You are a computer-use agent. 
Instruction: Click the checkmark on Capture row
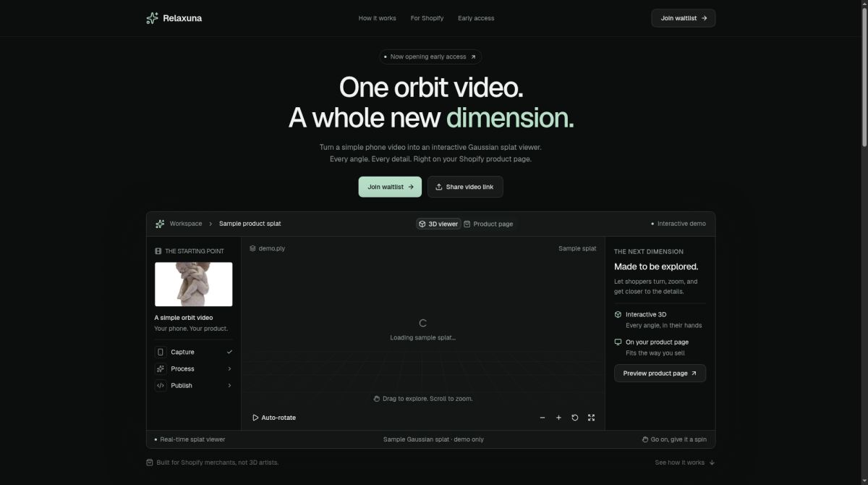(x=229, y=352)
